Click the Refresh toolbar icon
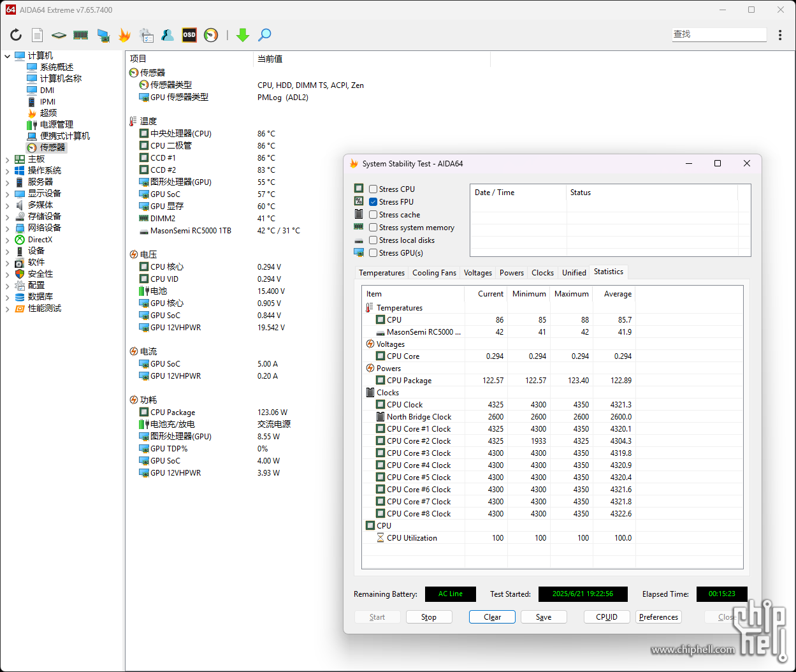796x672 pixels. [16, 35]
